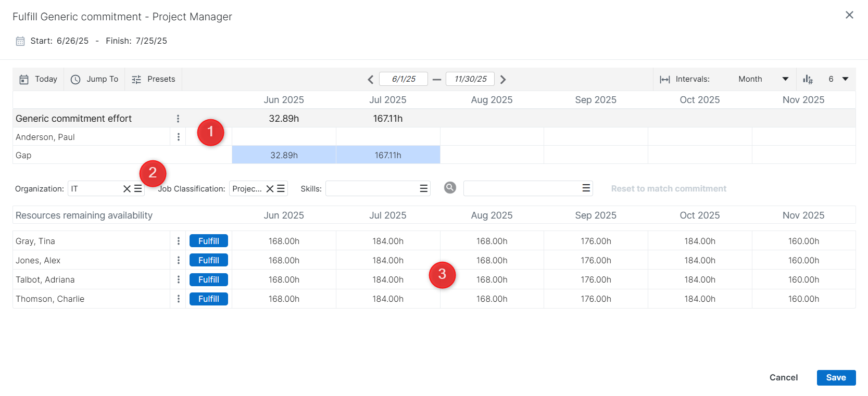
Task: Open the Organization filter list
Action: (x=138, y=189)
